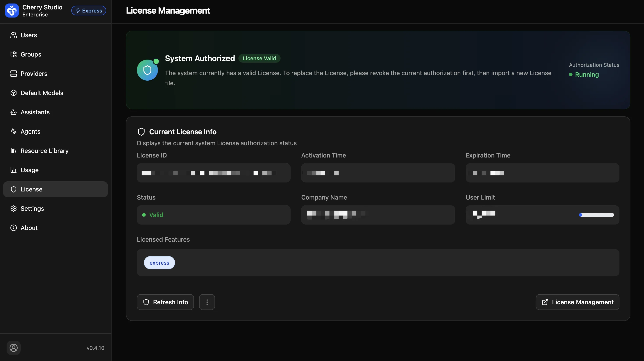Open the Users section
The image size is (644, 361).
[x=55, y=35]
